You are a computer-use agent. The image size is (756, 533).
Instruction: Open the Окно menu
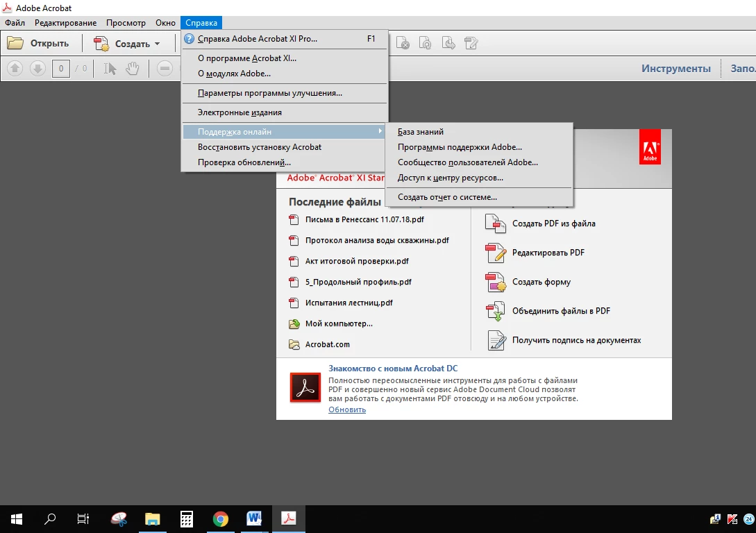165,23
